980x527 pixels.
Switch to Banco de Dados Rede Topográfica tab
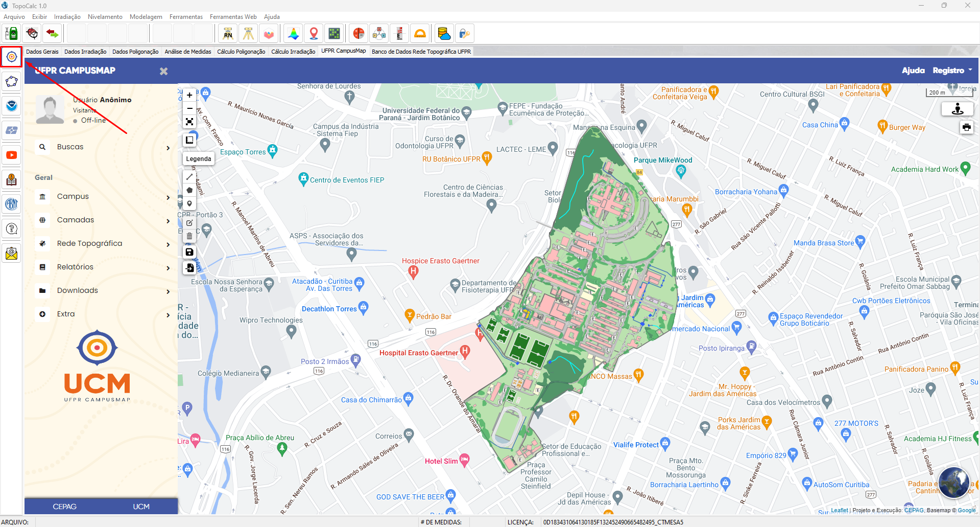coord(421,52)
